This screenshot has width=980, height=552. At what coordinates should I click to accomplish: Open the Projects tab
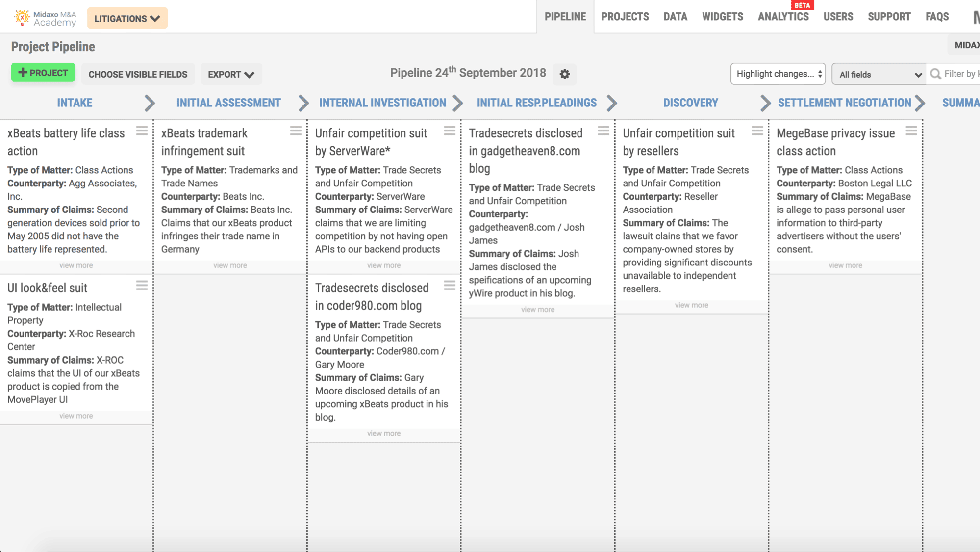click(625, 17)
